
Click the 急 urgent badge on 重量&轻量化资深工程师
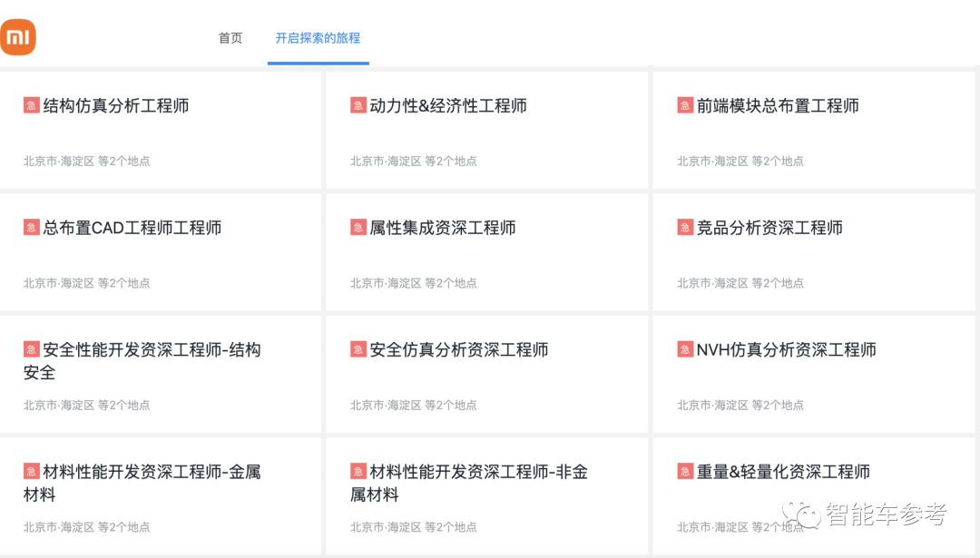pyautogui.click(x=684, y=471)
